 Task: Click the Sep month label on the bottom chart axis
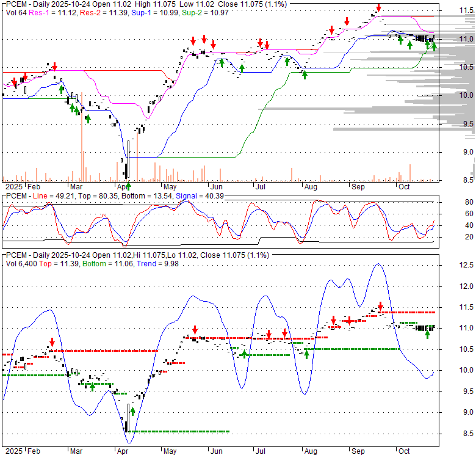coord(357,451)
